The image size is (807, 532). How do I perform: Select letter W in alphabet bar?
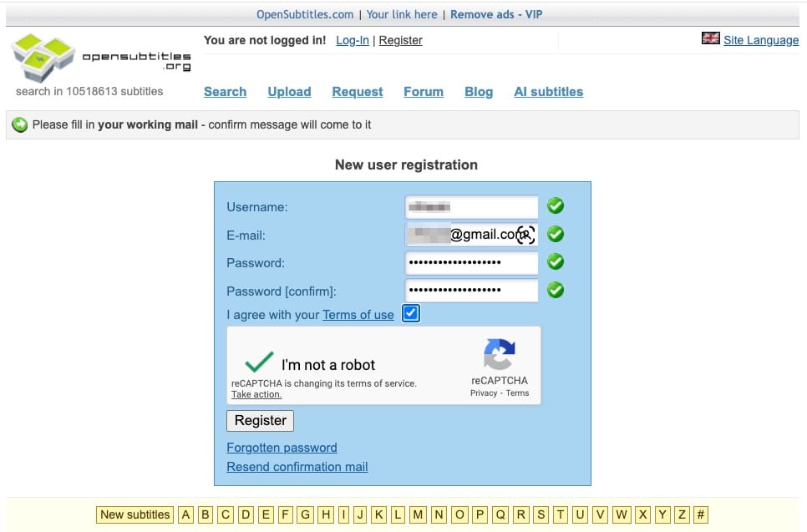622,514
